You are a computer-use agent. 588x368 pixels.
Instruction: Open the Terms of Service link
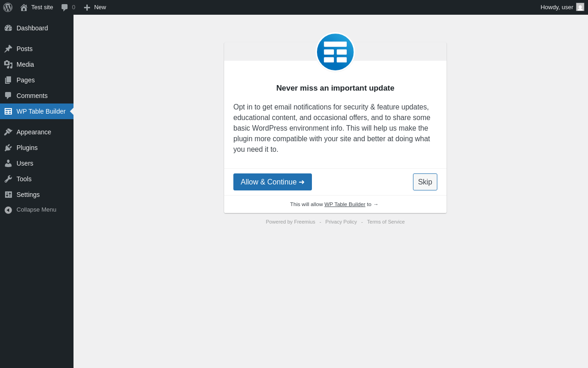coord(386,222)
